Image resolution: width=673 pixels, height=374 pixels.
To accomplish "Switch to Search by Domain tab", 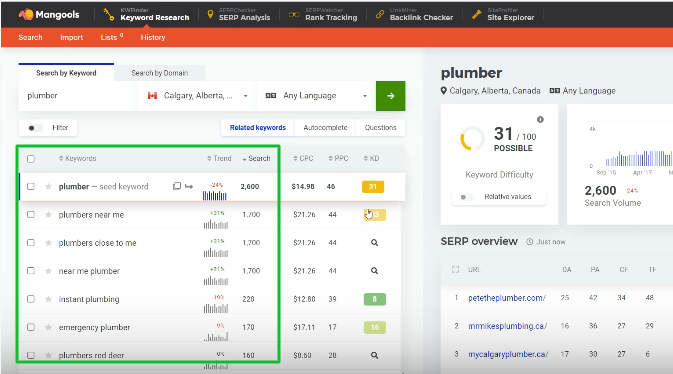I will pos(160,73).
